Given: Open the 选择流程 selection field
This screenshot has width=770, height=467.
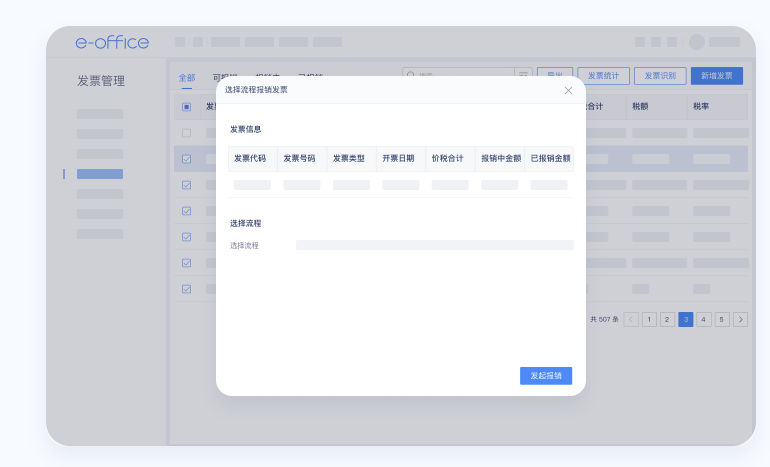Looking at the screenshot, I should pyautogui.click(x=434, y=245).
